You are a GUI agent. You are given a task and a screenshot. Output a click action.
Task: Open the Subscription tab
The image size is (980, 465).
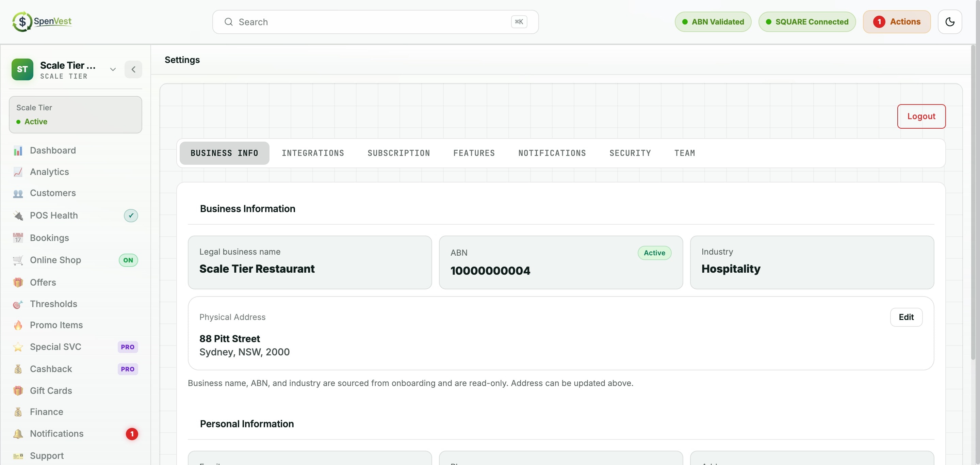click(398, 153)
